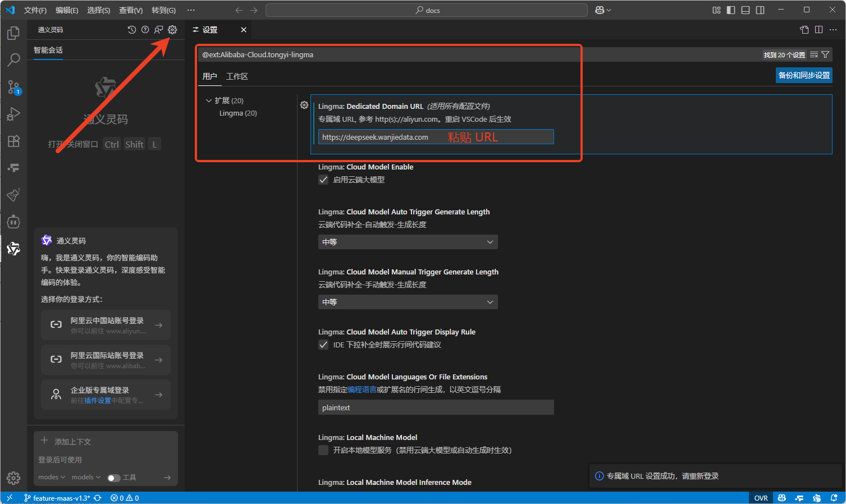Follow the 编程语言 link
Viewport: 846px width, 504px height.
[x=362, y=389]
